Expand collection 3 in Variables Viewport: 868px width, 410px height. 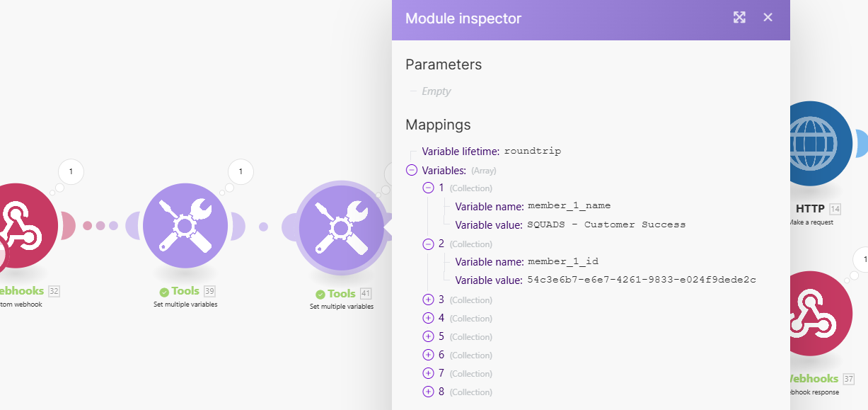click(x=428, y=300)
